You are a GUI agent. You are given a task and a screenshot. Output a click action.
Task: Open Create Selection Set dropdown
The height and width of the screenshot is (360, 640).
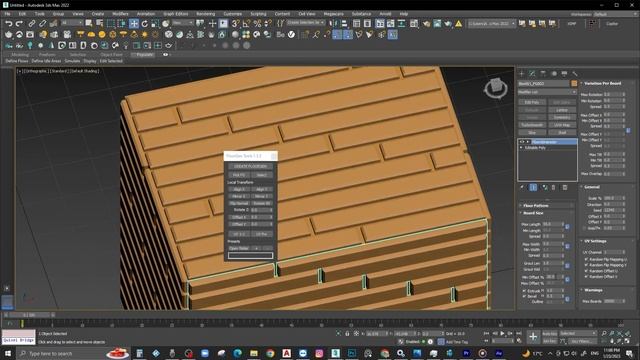[x=305, y=23]
